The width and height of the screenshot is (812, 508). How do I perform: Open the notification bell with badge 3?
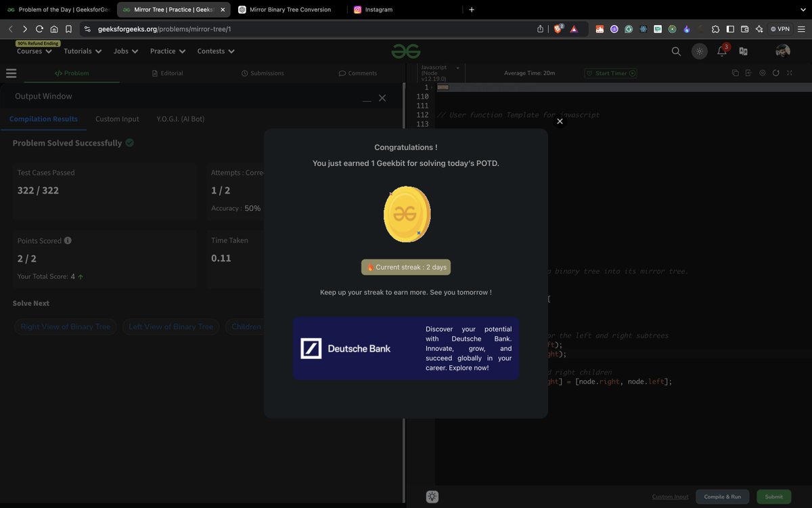click(722, 51)
